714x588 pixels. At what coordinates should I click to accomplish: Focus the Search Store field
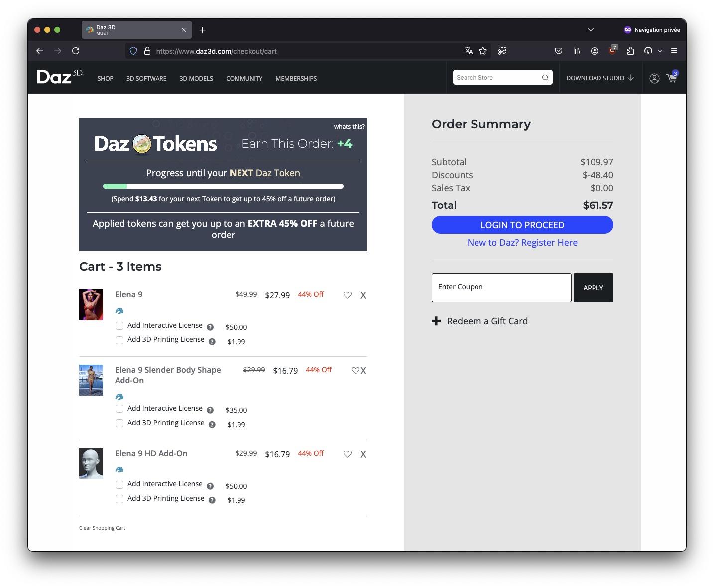tap(498, 77)
